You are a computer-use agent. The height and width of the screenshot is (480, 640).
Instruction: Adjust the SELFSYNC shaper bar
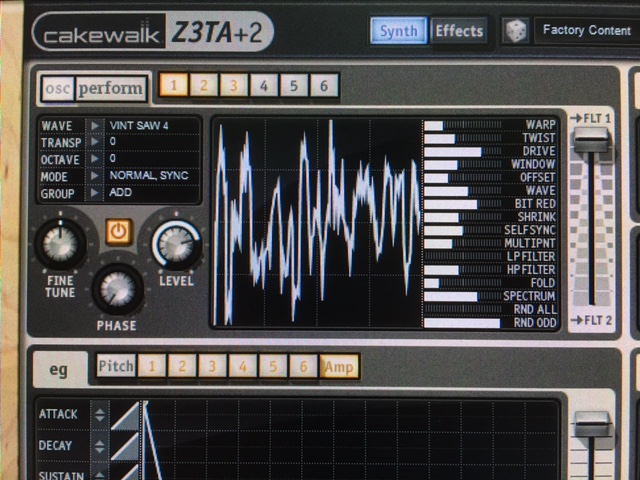click(x=462, y=230)
